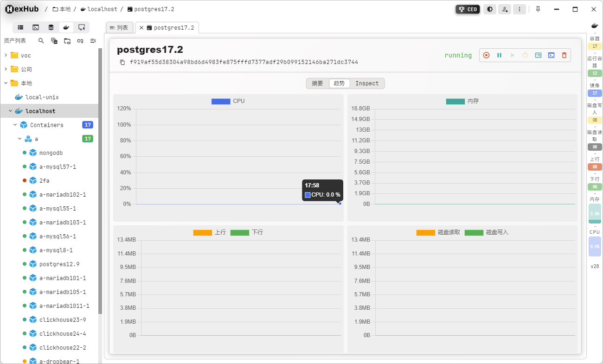Select the a-mysql57-1 container
This screenshot has height=364, width=603.
coord(58,166)
